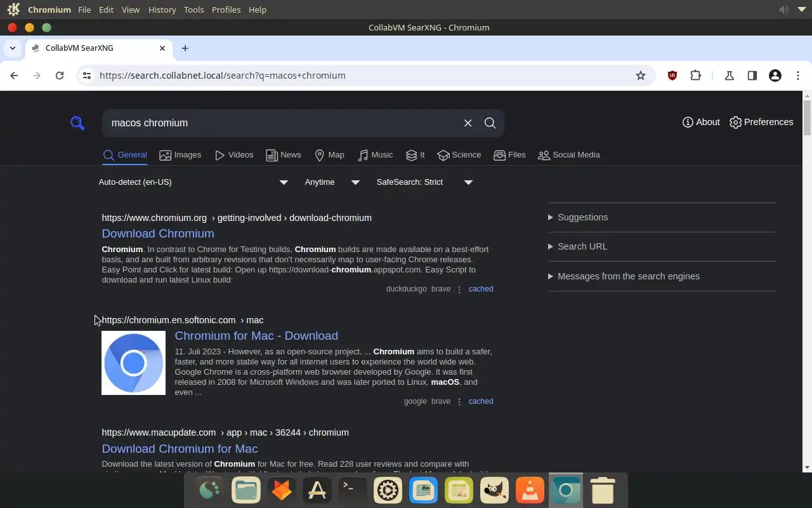The width and height of the screenshot is (812, 508).
Task: Click the SearXNG magnifier logo
Action: pyautogui.click(x=77, y=123)
